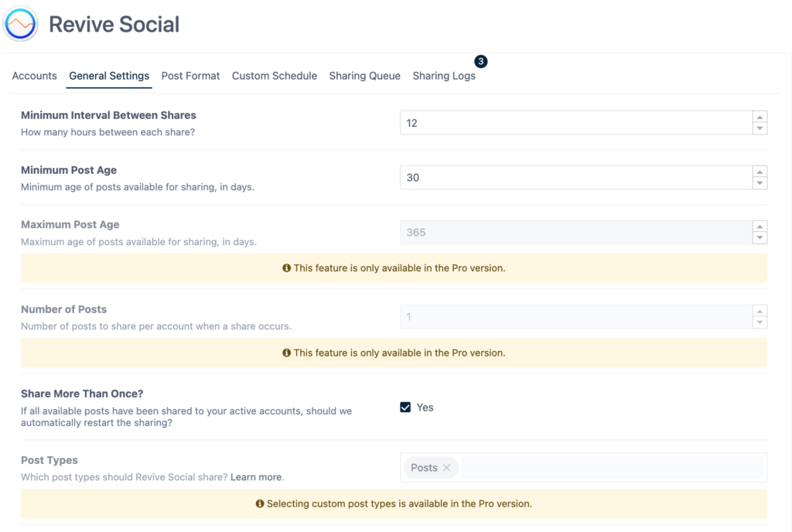Click 'Selecting custom post types' Pro notice text

(399, 503)
